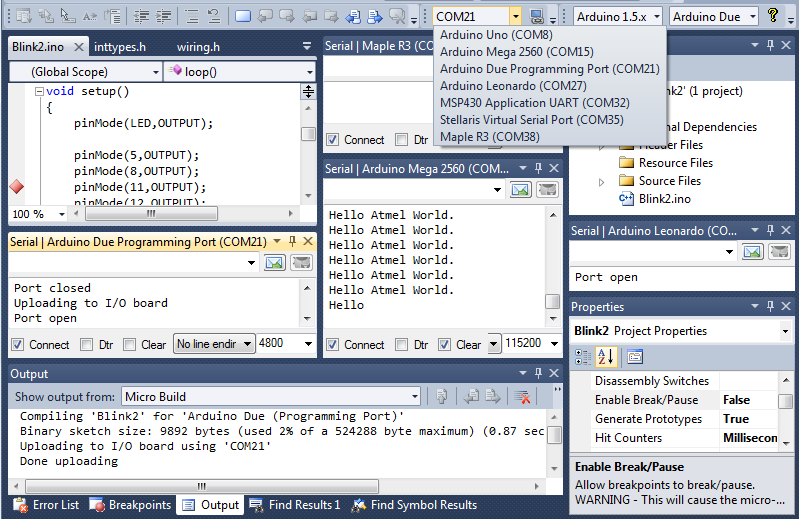Click the yellow question mark help icon
Image resolution: width=799 pixels, height=519 pixels.
coord(773,16)
